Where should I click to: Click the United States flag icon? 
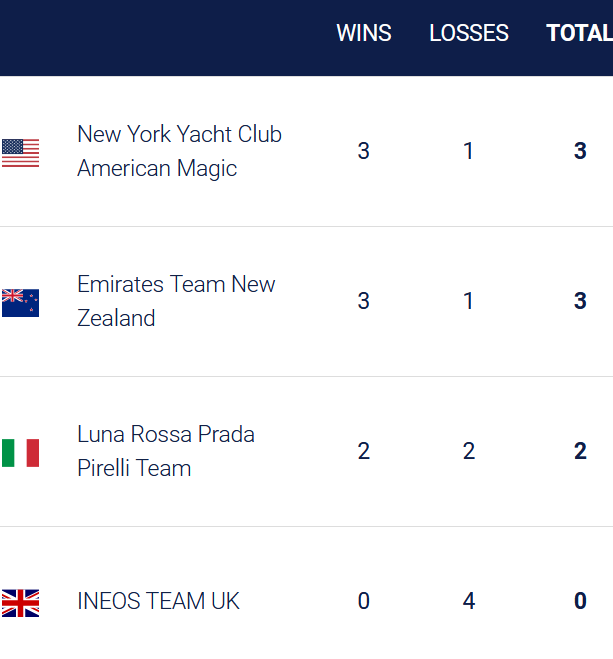20,153
